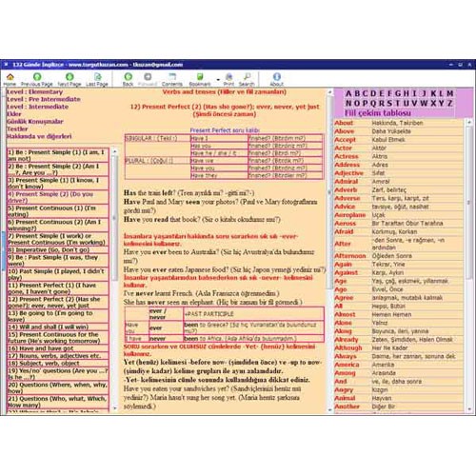Viewport: 476px width, 476px height.
Task: Show the About dialog icon
Action: coord(277,77)
